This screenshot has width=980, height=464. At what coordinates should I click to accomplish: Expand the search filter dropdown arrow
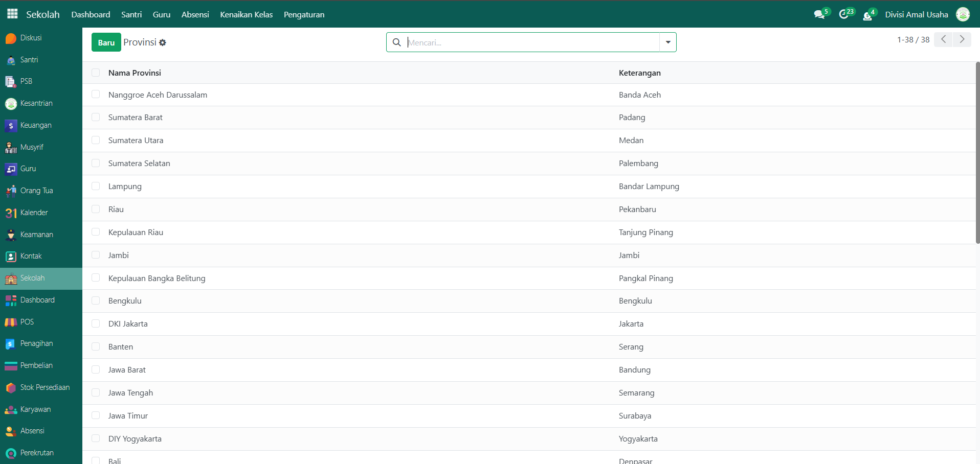667,42
